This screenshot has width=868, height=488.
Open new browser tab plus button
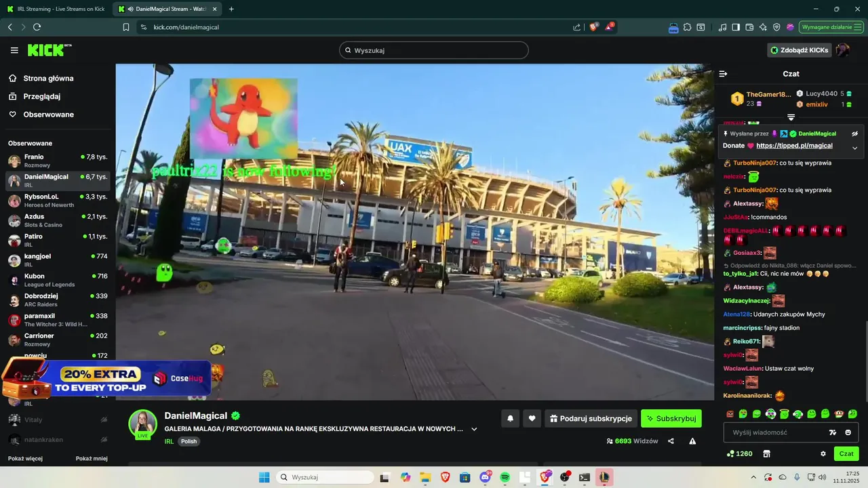pos(231,9)
